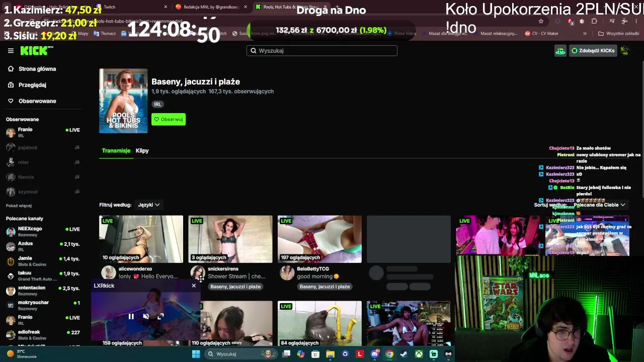Open File Explorer from the taskbar
The image size is (644, 362).
tap(330, 354)
